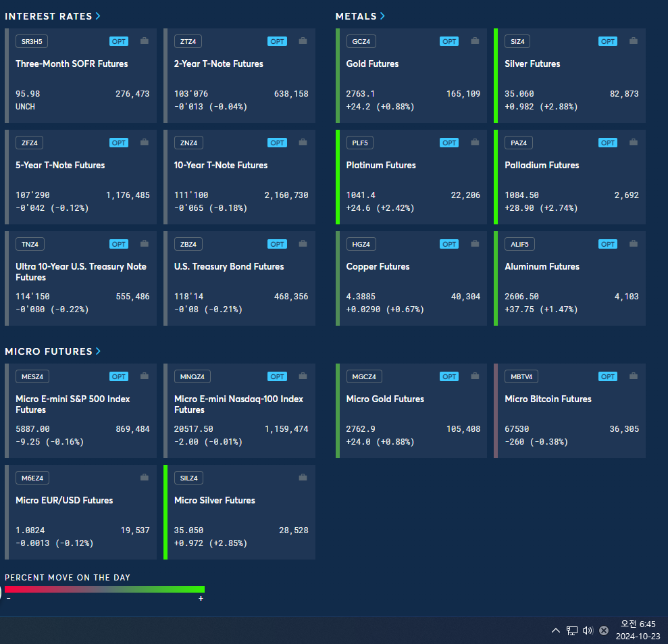The width and height of the screenshot is (668, 644).
Task: Open the 10-Year T-Note Futures title
Action: 221,166
